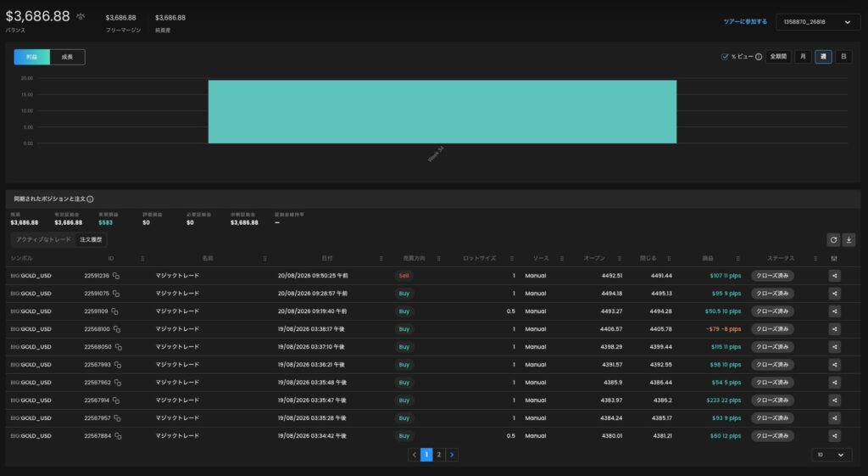Copy trade ID 22567993
This screenshot has height=476, width=868.
click(x=118, y=365)
